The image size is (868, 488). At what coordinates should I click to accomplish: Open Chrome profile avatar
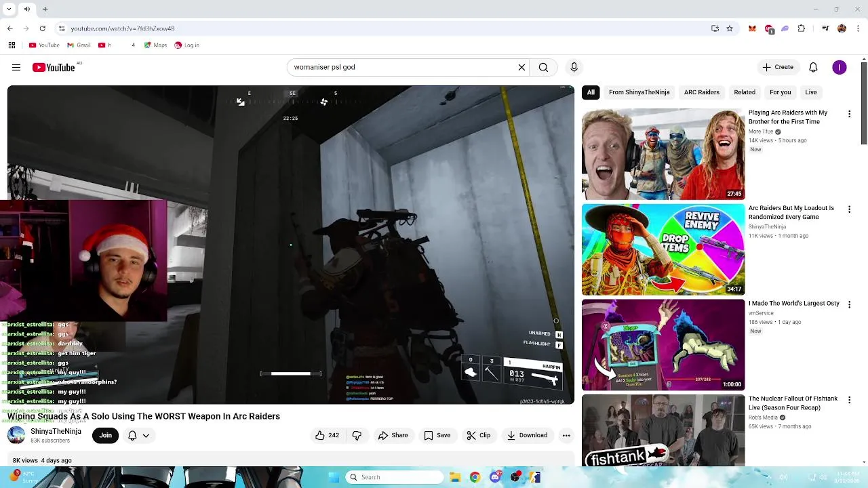[842, 28]
